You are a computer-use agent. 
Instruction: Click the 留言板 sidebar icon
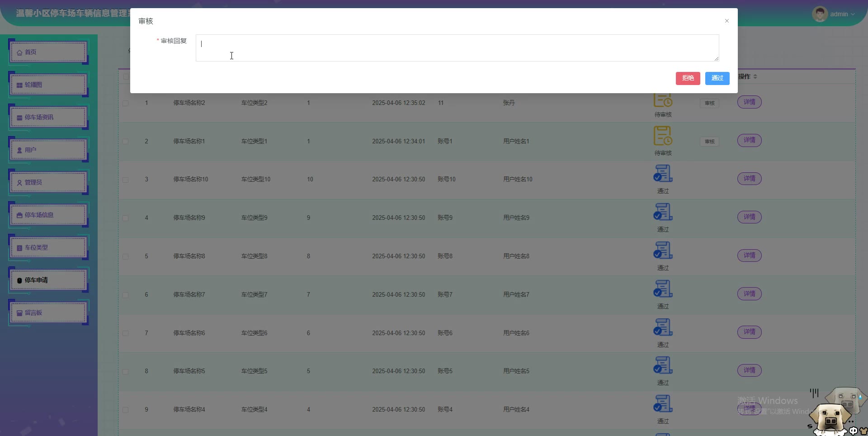point(19,313)
